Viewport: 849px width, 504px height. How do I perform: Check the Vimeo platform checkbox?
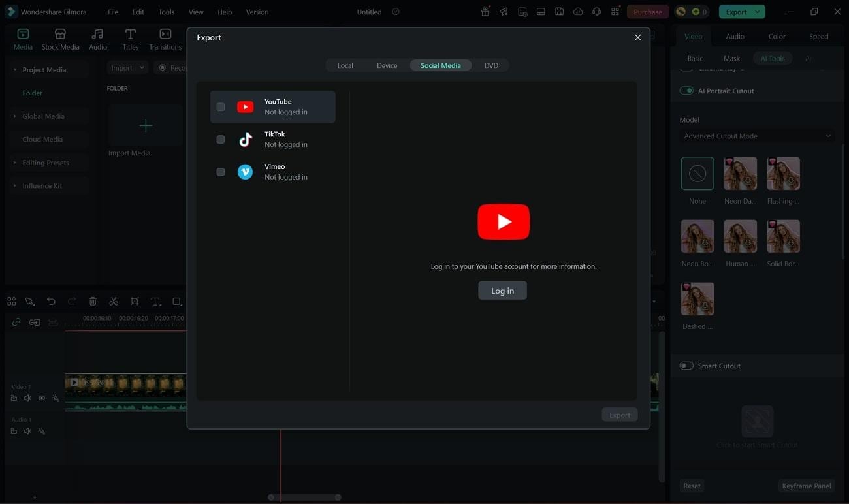pos(221,172)
